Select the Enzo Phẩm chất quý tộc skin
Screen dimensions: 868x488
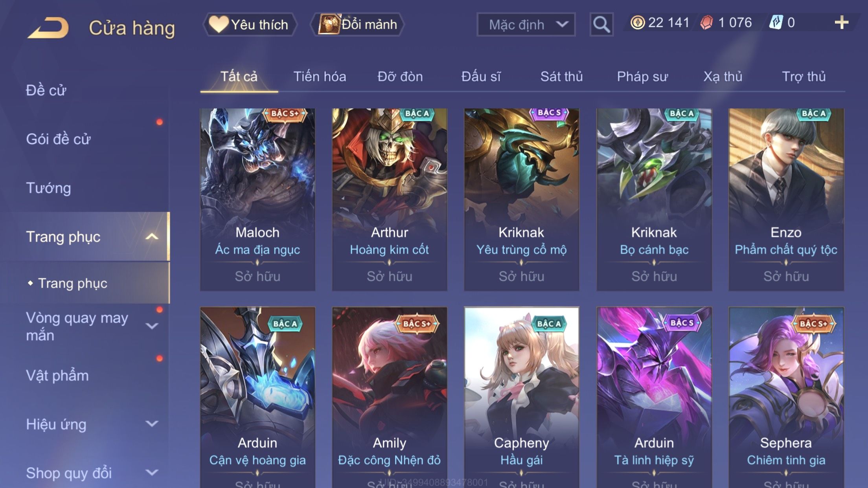[x=786, y=200]
